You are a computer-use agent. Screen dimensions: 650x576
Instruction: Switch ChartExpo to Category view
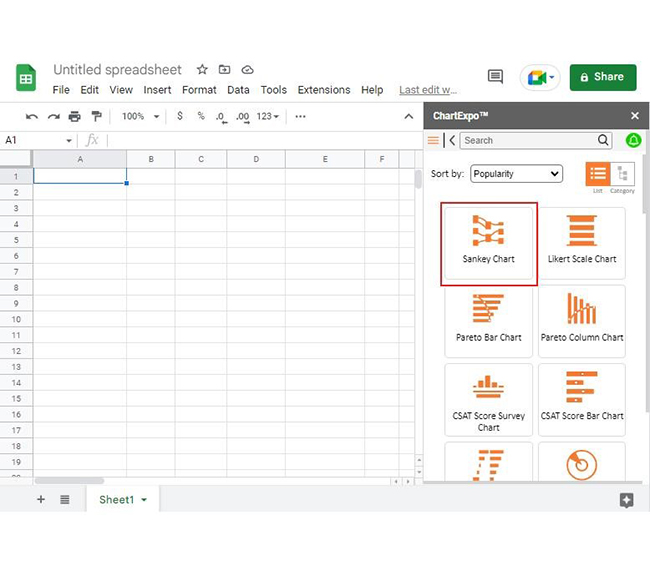(x=622, y=174)
